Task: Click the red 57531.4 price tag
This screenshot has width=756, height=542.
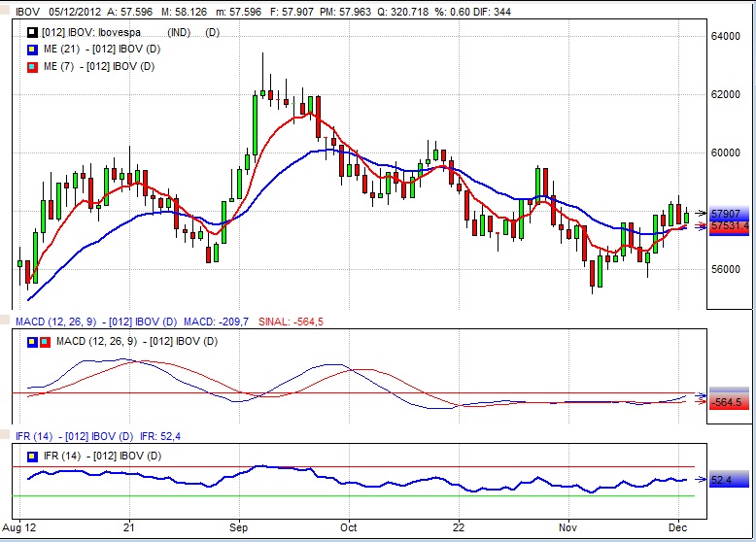Action: (x=729, y=225)
